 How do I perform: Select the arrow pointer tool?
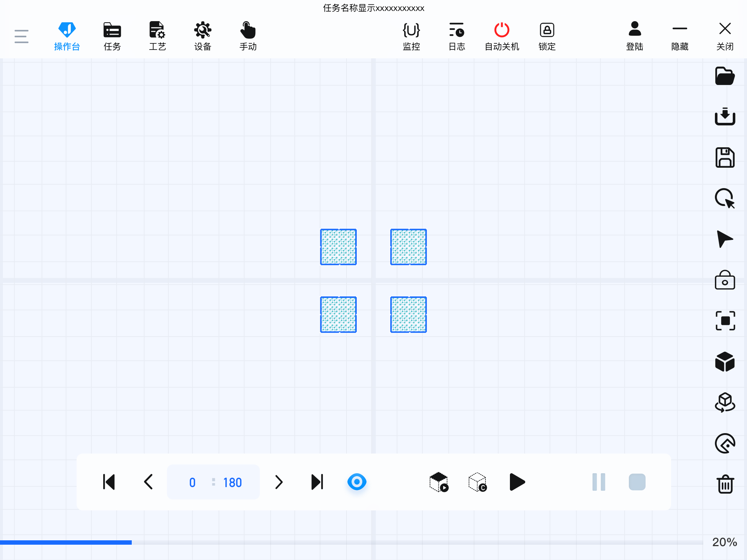coord(724,239)
